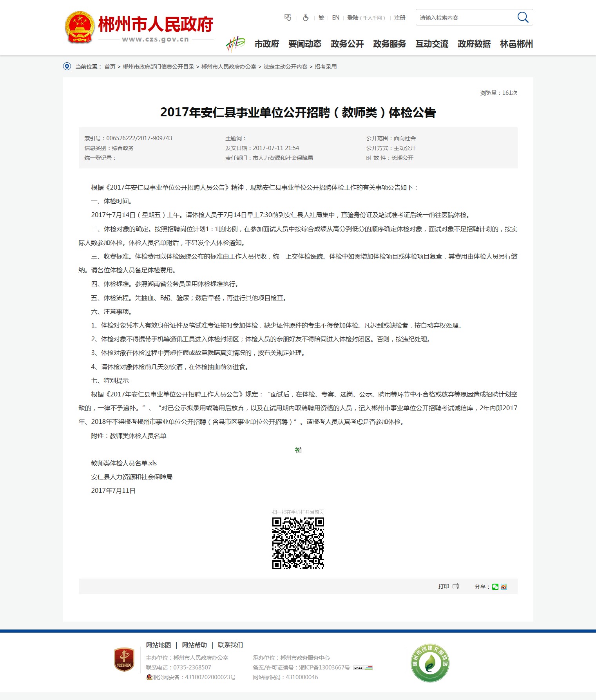Click the QR code image

(x=298, y=543)
